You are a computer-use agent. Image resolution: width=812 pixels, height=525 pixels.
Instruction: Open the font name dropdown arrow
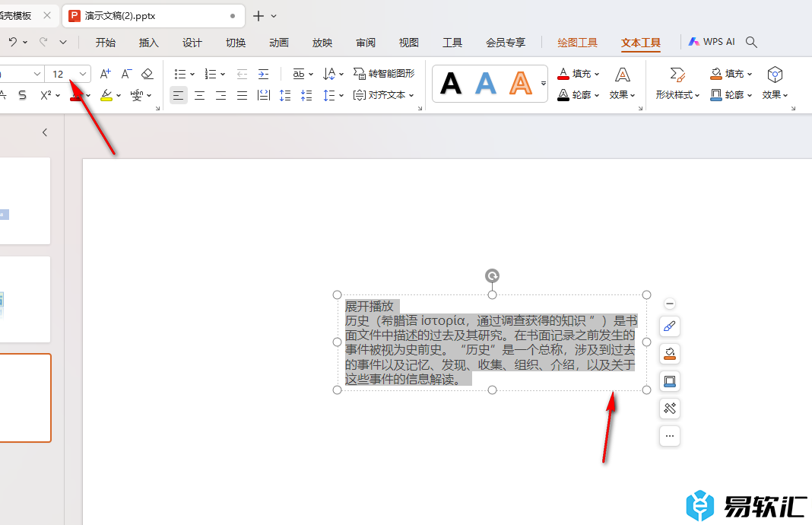pos(36,74)
